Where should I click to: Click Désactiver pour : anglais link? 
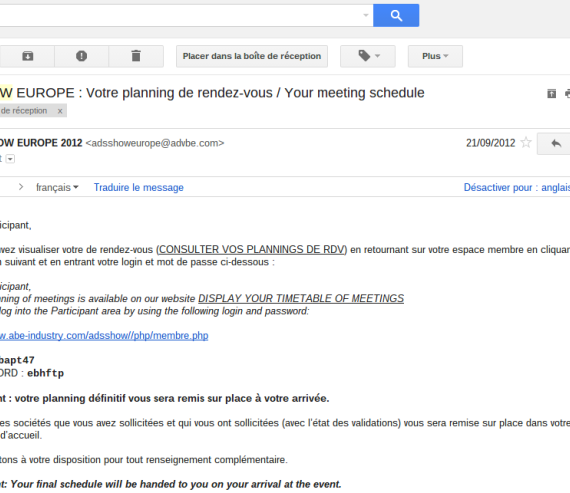(517, 187)
